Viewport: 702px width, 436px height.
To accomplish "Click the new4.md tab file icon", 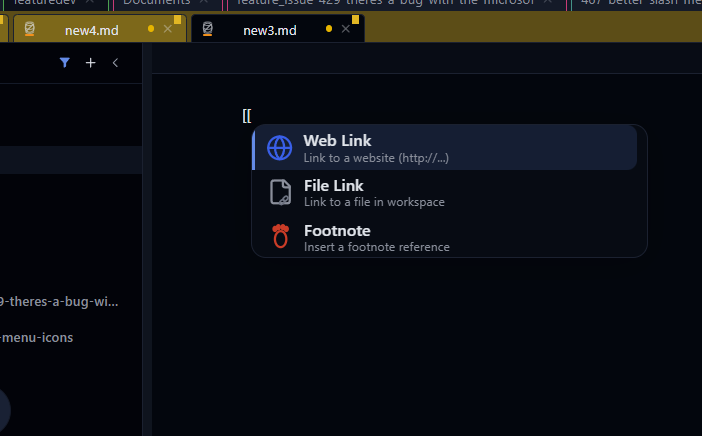I will 30,29.
